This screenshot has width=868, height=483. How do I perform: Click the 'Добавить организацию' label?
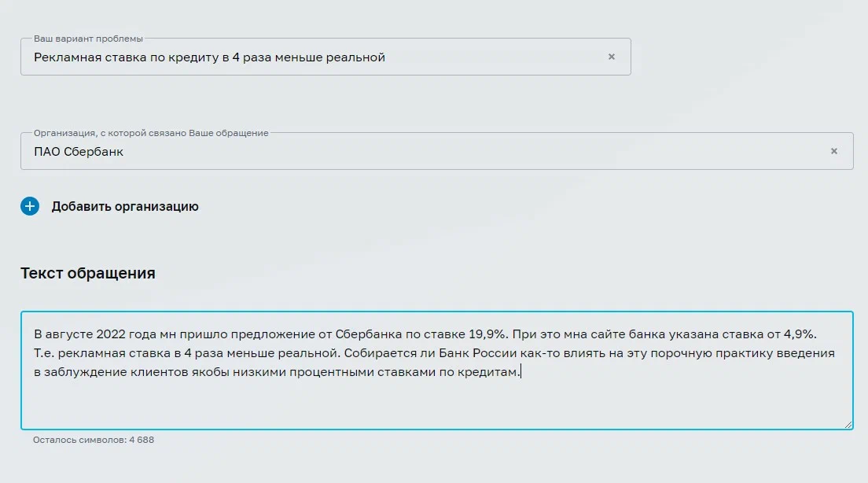125,206
